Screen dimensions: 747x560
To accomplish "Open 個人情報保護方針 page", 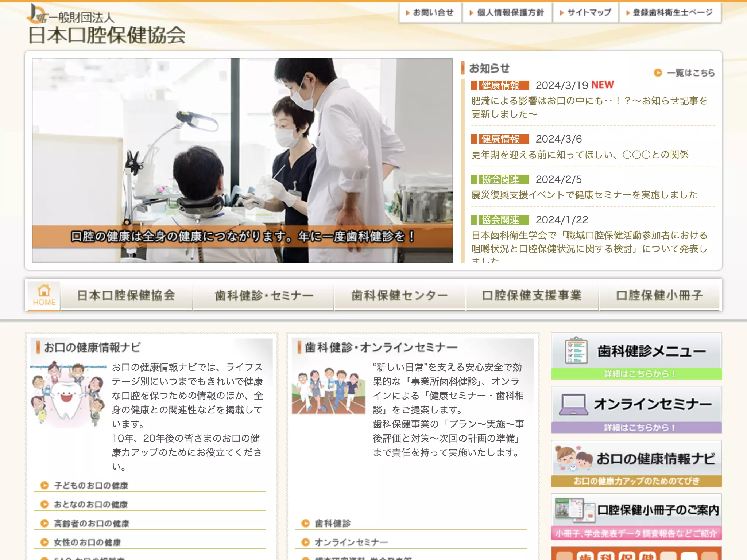I will [x=507, y=13].
